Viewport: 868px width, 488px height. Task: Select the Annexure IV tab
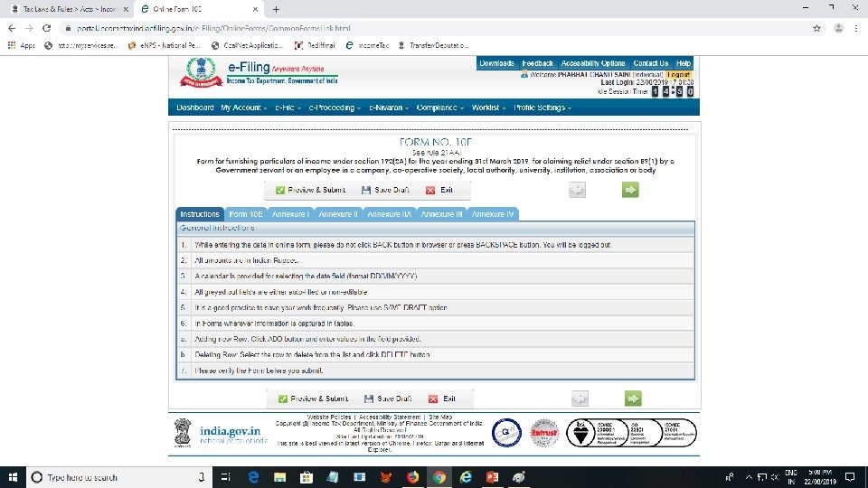(x=493, y=214)
